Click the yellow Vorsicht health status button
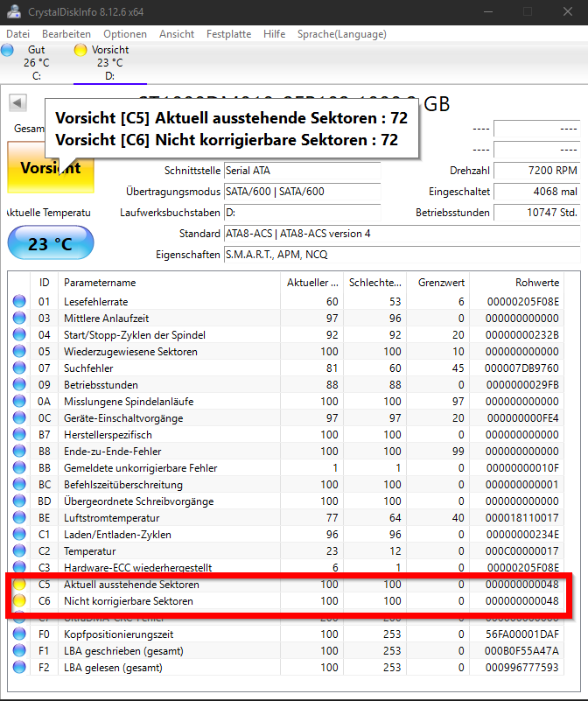The width and height of the screenshot is (588, 701). click(x=51, y=168)
